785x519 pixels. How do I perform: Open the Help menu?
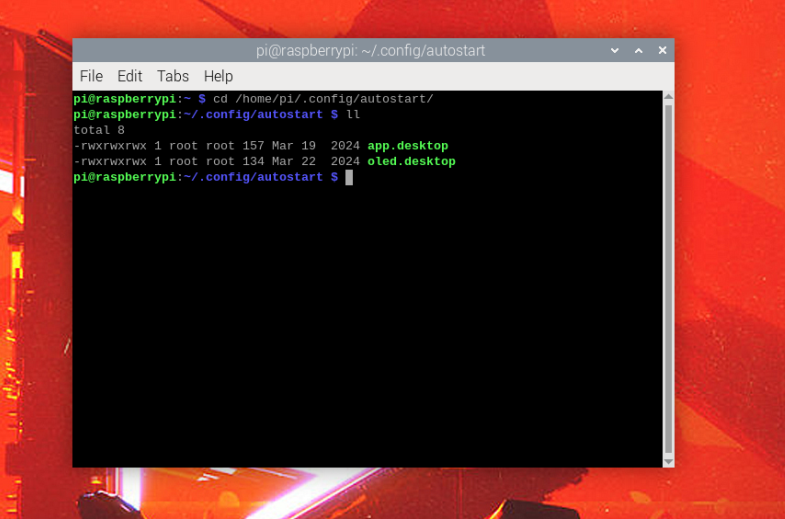coord(218,76)
